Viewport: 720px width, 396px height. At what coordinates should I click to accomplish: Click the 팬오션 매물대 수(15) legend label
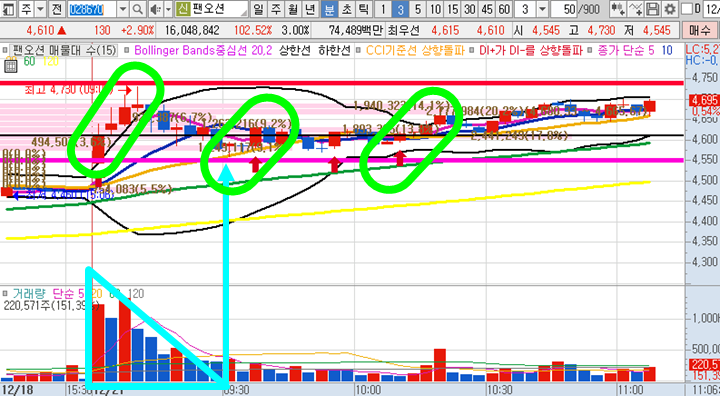click(x=64, y=50)
